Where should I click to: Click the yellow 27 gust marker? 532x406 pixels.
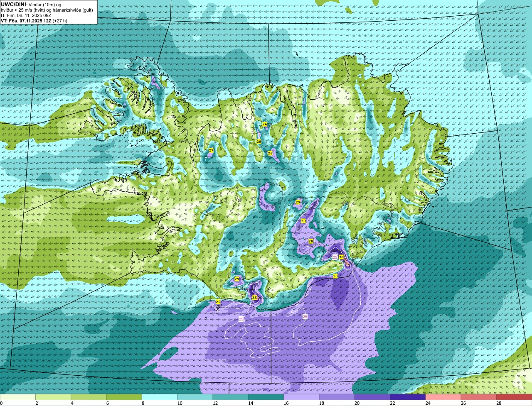pos(211,150)
